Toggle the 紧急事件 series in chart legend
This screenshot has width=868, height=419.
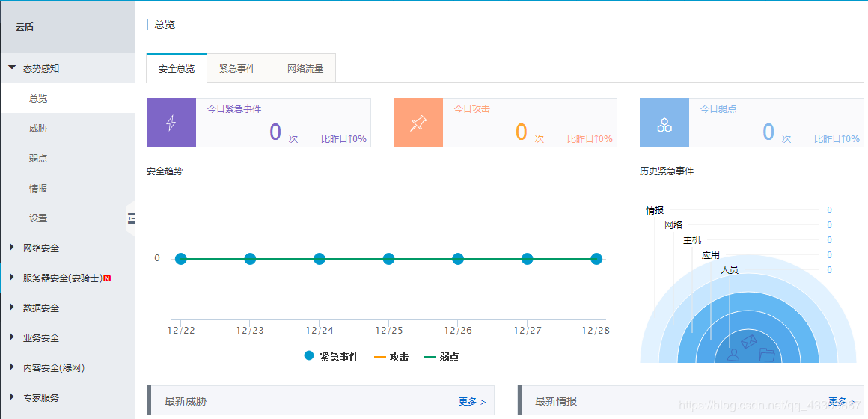(x=331, y=357)
